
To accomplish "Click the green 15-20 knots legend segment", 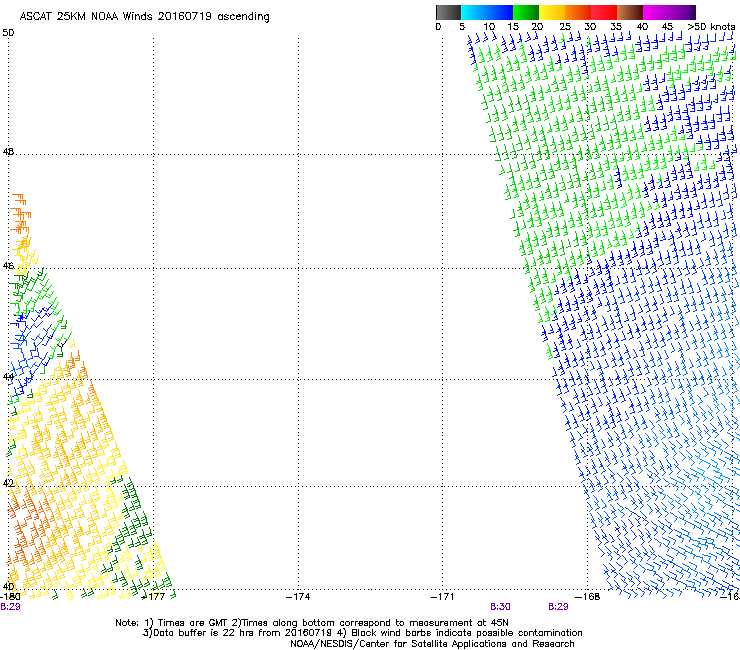I will 526,12.
